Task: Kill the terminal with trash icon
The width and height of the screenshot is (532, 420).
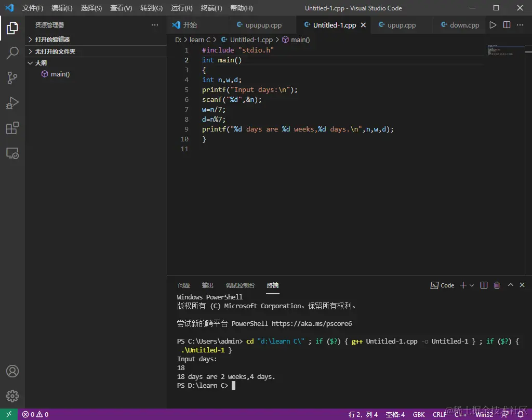Action: [497, 285]
